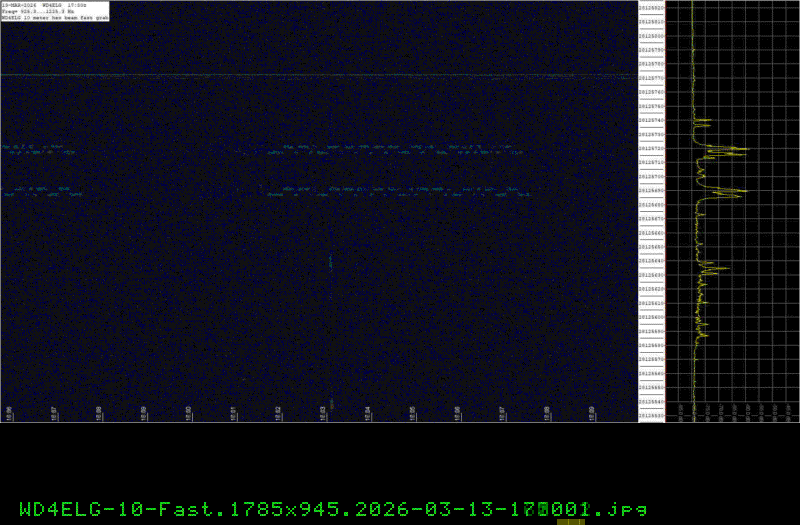Click the header info box with WD4ELG text

tap(48, 11)
